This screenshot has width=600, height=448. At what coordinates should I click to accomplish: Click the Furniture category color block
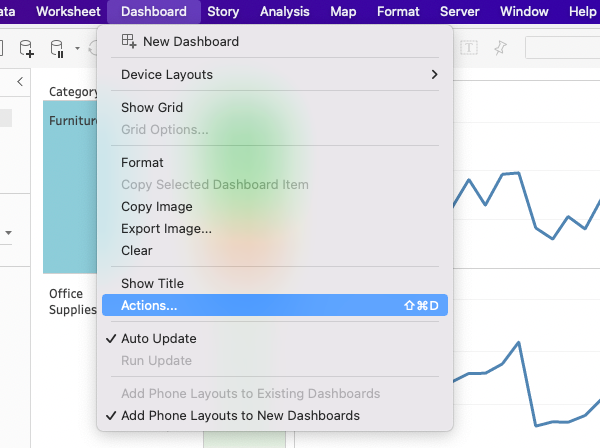pyautogui.click(x=70, y=200)
